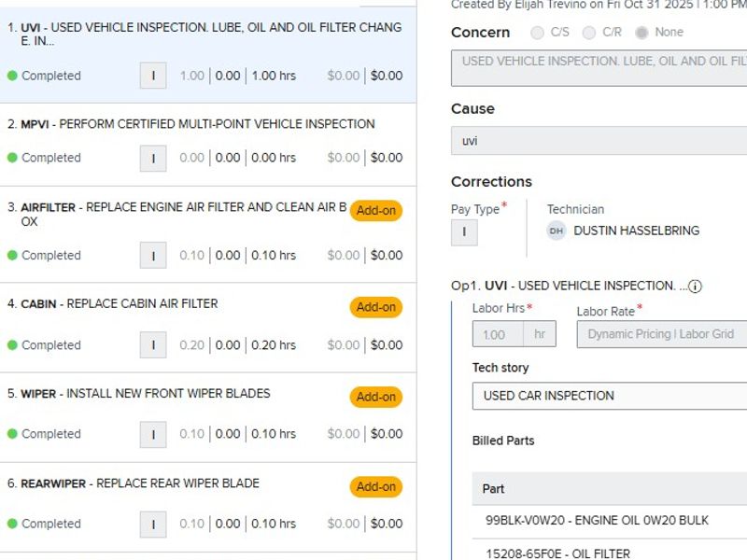The height and width of the screenshot is (560, 747).
Task: Click the Cause field containing uvi
Action: (599, 141)
